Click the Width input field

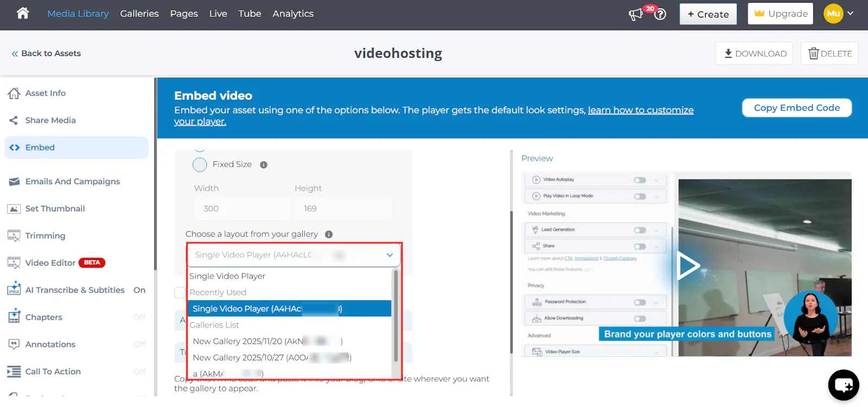(x=242, y=209)
